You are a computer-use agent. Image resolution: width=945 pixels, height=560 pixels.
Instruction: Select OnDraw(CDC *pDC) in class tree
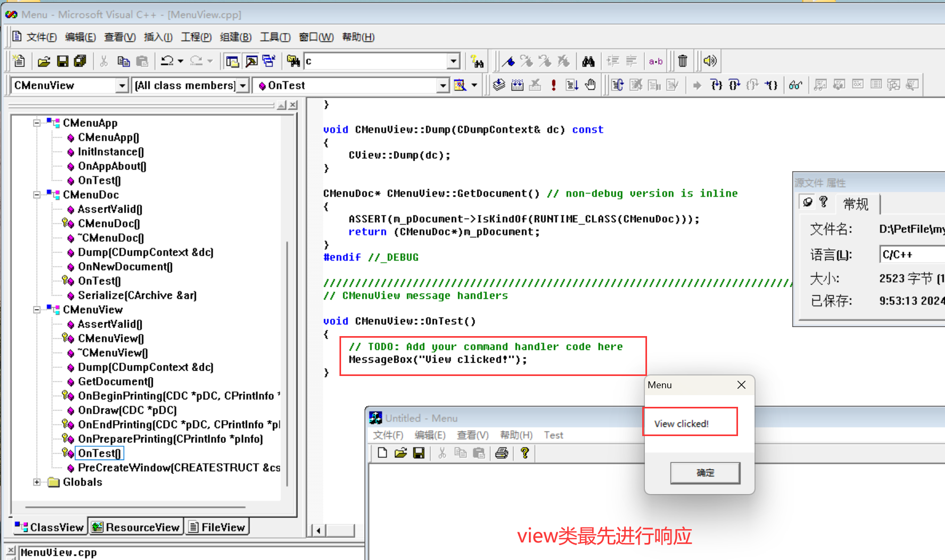pyautogui.click(x=127, y=410)
